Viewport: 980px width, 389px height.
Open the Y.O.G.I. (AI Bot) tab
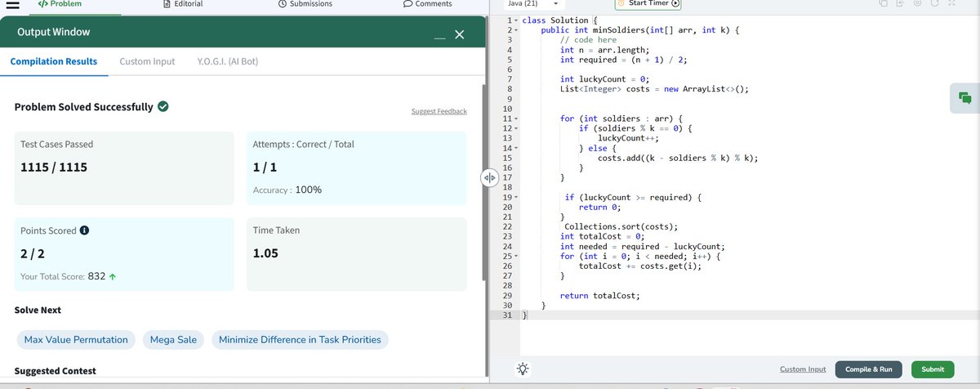tap(228, 61)
